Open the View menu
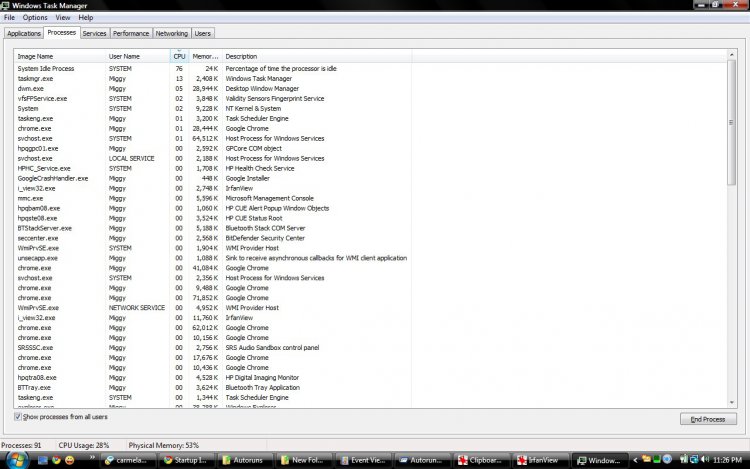This screenshot has height=469, width=750. pyautogui.click(x=63, y=18)
